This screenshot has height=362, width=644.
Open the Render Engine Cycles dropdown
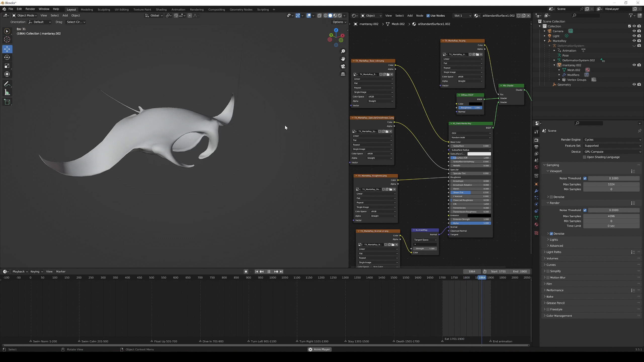pos(612,140)
